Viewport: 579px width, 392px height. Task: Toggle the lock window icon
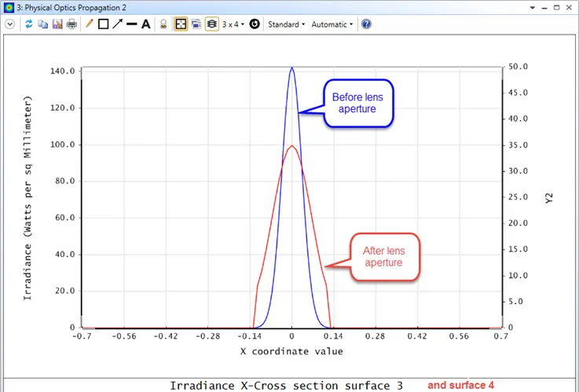pyautogui.click(x=164, y=24)
